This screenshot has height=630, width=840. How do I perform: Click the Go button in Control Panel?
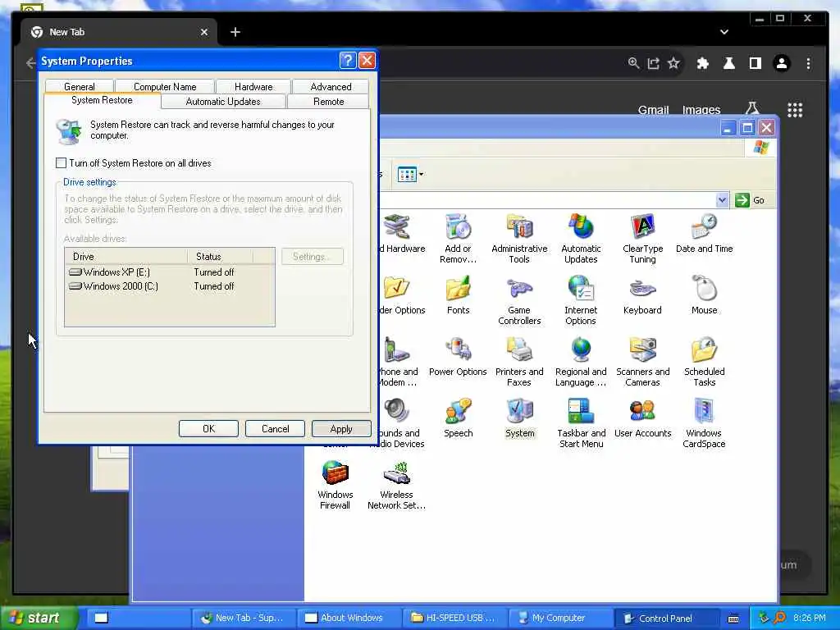pyautogui.click(x=750, y=200)
